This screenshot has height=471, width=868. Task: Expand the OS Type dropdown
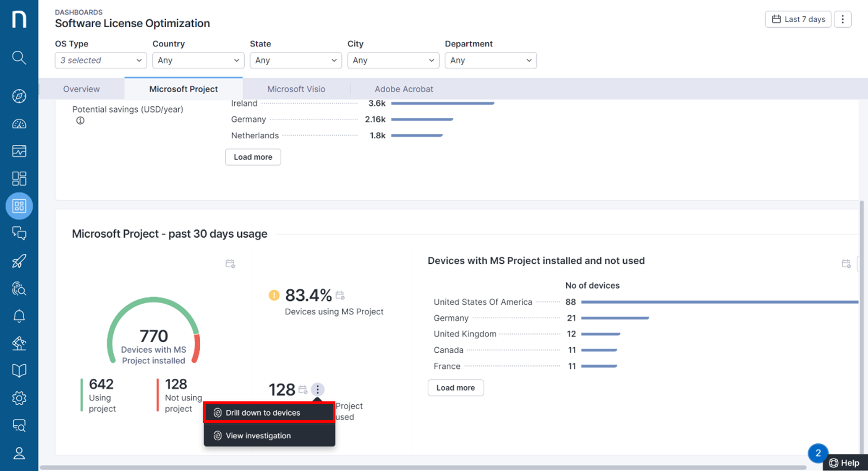[x=101, y=60]
